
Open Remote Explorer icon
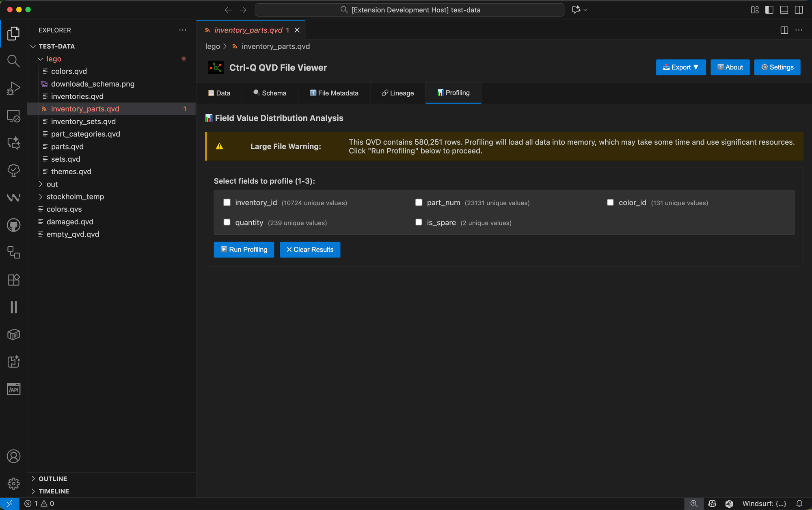pyautogui.click(x=13, y=116)
